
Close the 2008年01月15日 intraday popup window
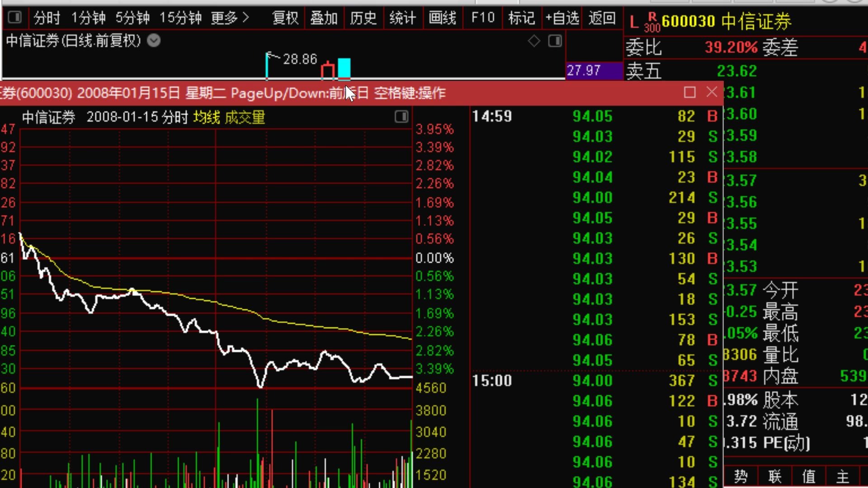pyautogui.click(x=712, y=93)
